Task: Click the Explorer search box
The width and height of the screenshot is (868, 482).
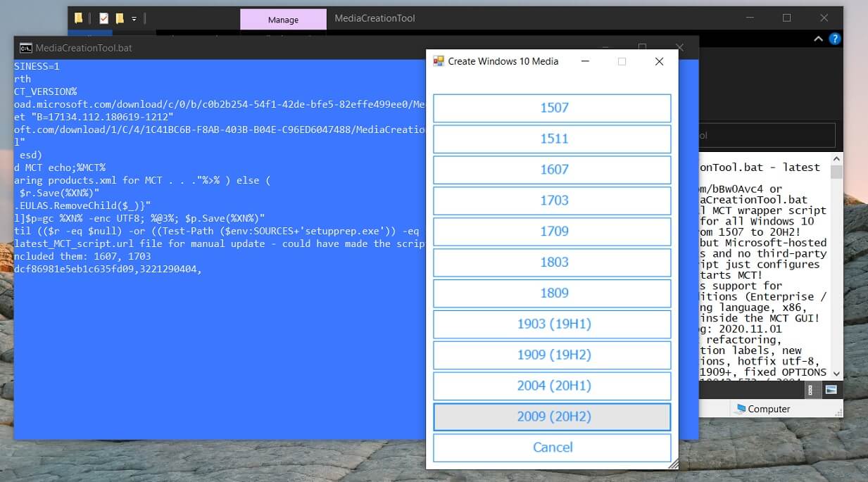Action: [767, 135]
